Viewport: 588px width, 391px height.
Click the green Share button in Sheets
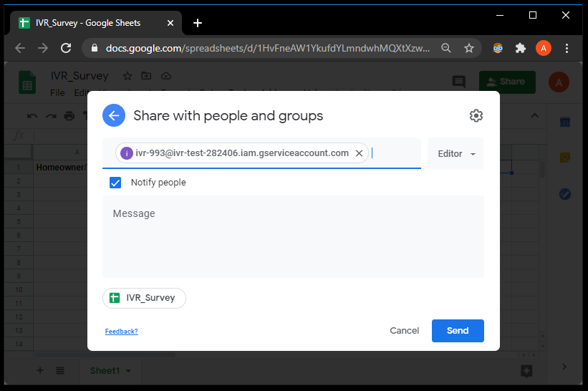[507, 82]
